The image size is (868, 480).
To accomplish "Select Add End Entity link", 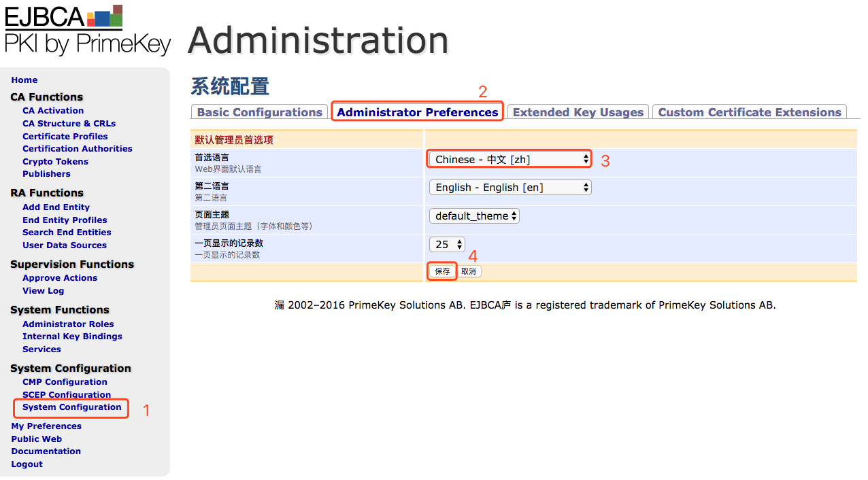I will (56, 207).
